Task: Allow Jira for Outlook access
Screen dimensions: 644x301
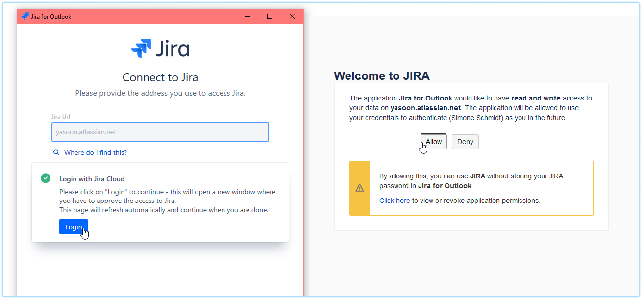Action: pyautogui.click(x=433, y=142)
